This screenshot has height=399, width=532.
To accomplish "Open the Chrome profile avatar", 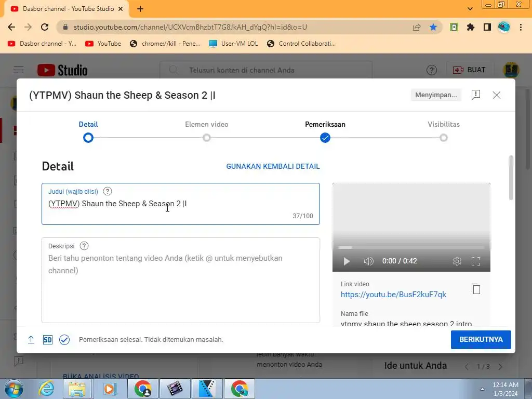I will click(504, 27).
